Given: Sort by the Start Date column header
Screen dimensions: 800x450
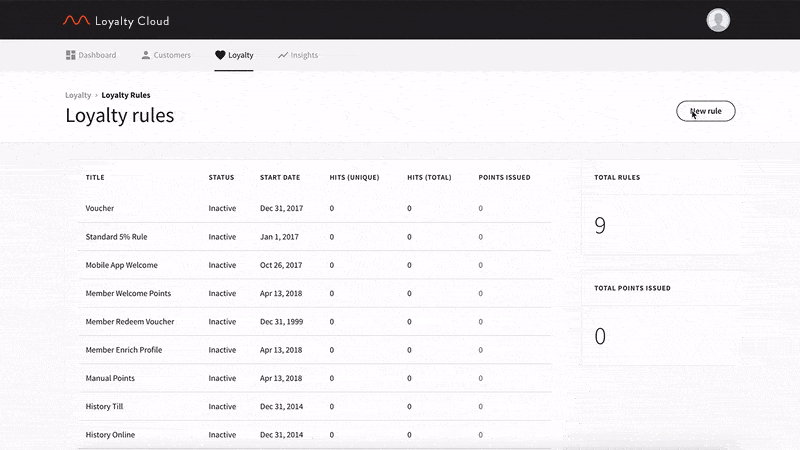Looking at the screenshot, I should (280, 178).
